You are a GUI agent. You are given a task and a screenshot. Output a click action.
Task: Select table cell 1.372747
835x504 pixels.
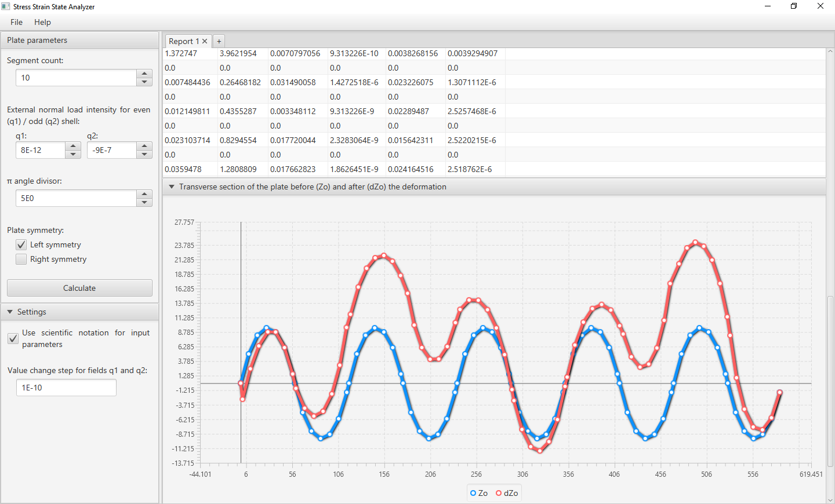click(x=190, y=53)
